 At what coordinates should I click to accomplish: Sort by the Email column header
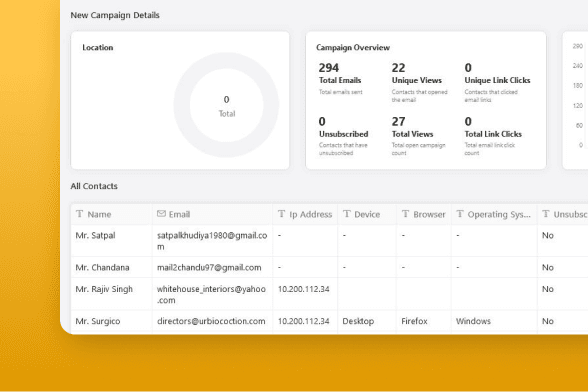(x=179, y=214)
